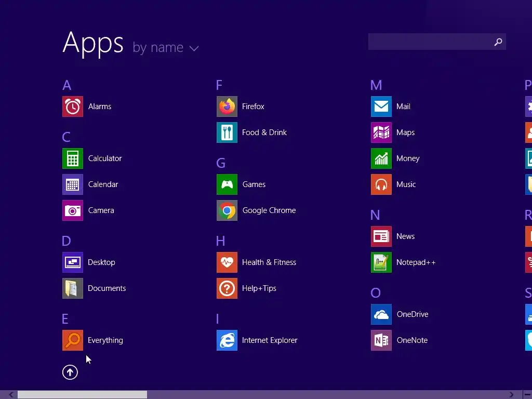Select the letter G group header

tap(221, 163)
